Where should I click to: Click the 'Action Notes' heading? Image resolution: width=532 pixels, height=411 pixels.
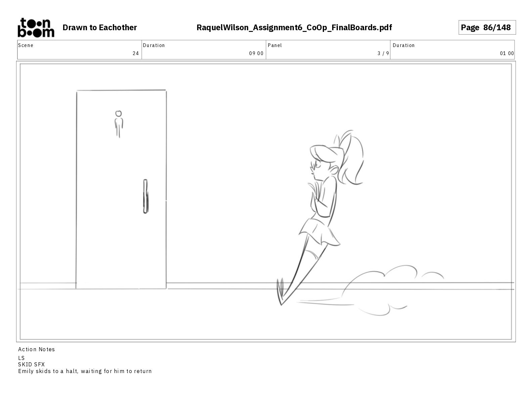(x=37, y=349)
